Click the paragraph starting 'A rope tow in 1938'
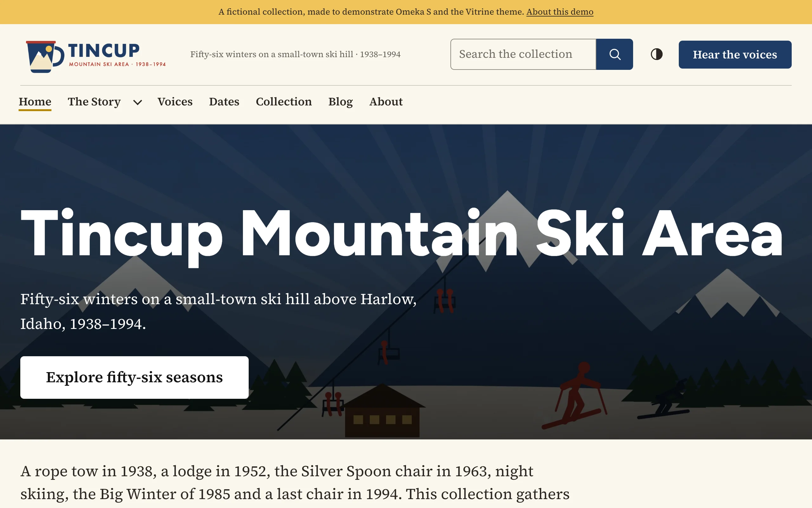 [295, 483]
